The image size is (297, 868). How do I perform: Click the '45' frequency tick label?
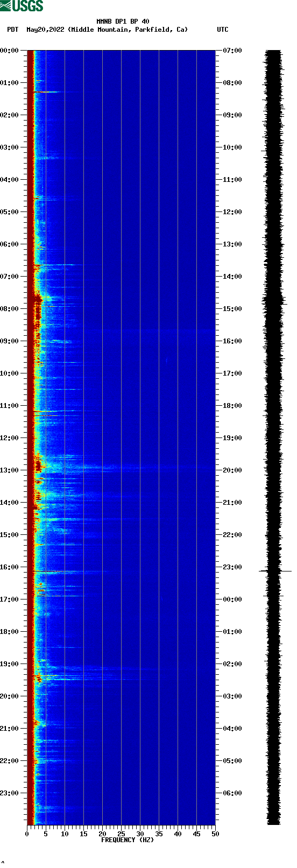196,834
